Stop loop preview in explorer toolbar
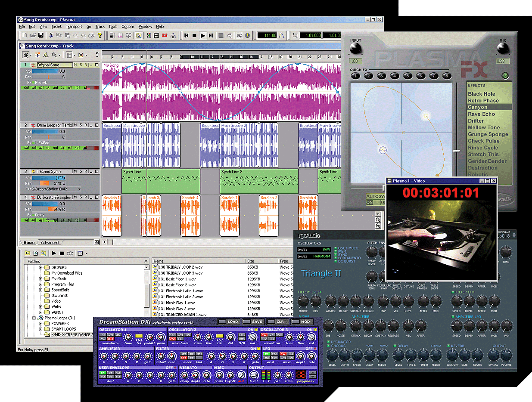Viewport: 532px width, 402px height. (62, 253)
